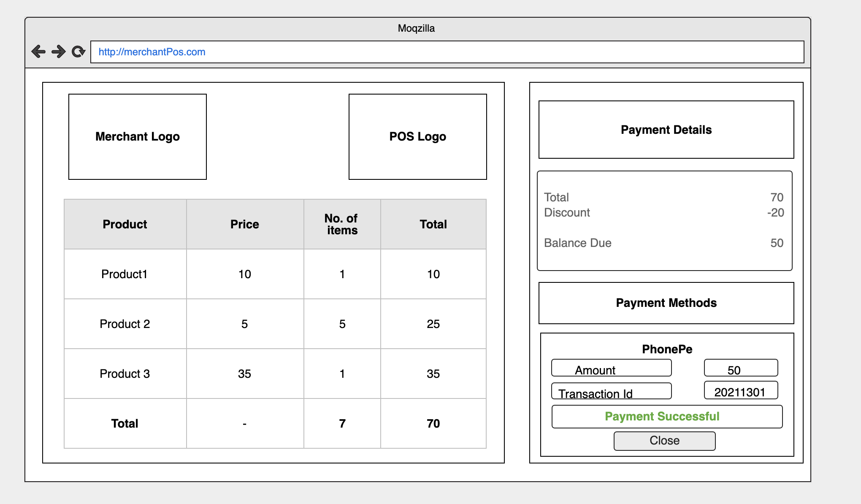Click the Merchant Logo placeholder
The height and width of the screenshot is (504, 861).
click(x=138, y=137)
